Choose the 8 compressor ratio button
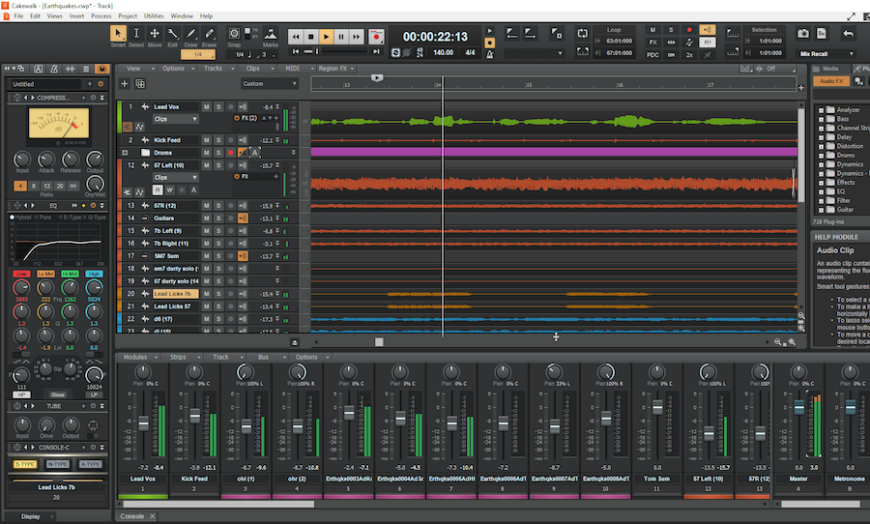870x524 pixels. (x=33, y=186)
